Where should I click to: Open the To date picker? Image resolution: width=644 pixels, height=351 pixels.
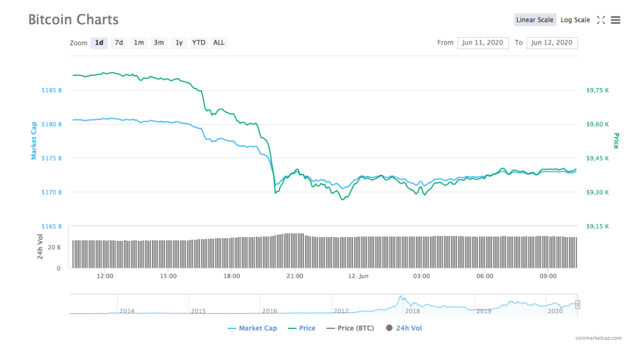(x=552, y=43)
